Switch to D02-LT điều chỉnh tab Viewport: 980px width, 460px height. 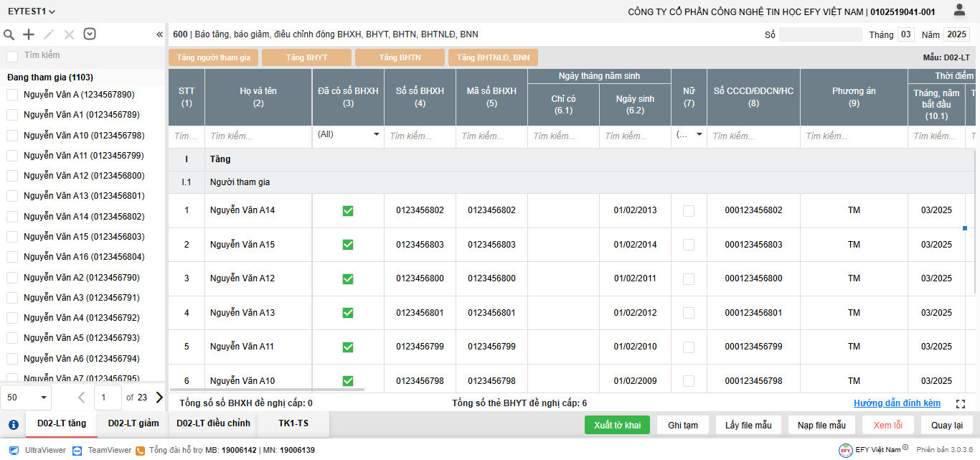click(x=214, y=423)
